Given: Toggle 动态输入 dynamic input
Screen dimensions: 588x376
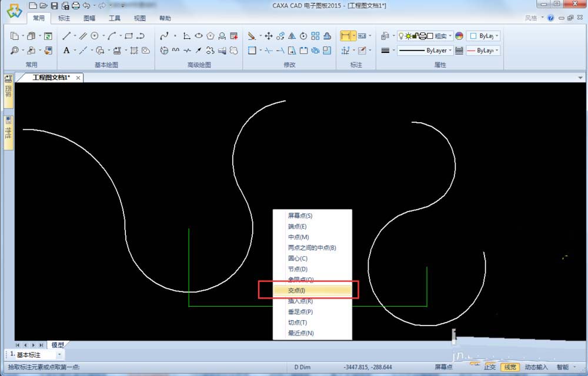Looking at the screenshot, I should pos(536,367).
